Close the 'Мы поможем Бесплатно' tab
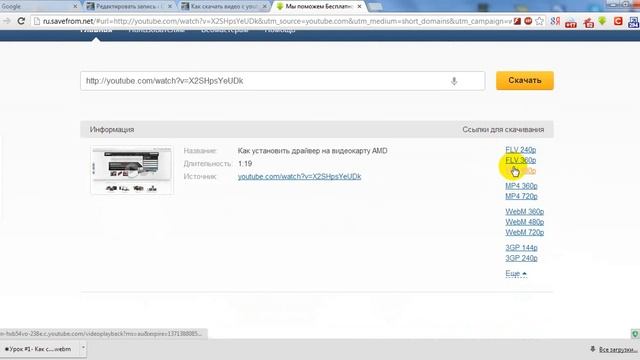Screen dimensions: 640x360 click(x=359, y=7)
